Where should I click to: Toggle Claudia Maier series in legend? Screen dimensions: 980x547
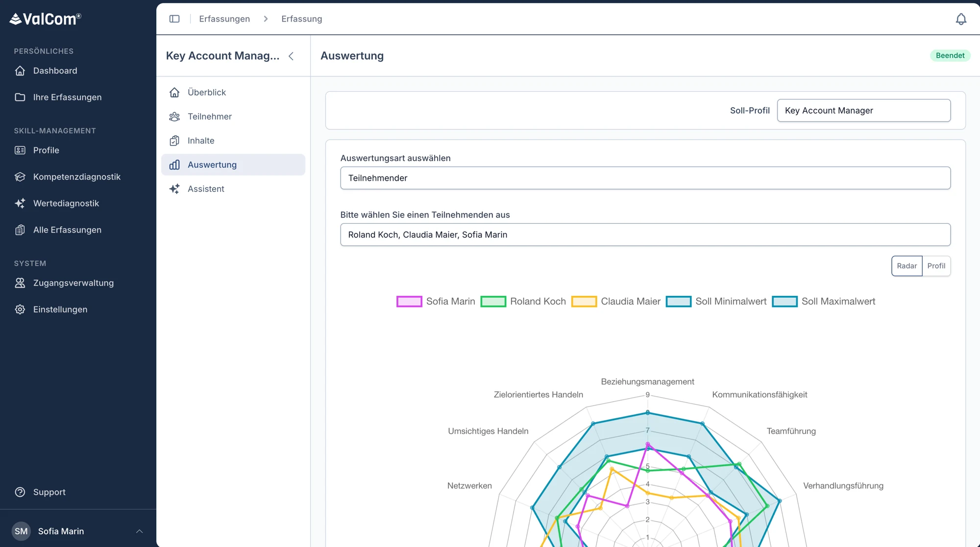(x=616, y=302)
